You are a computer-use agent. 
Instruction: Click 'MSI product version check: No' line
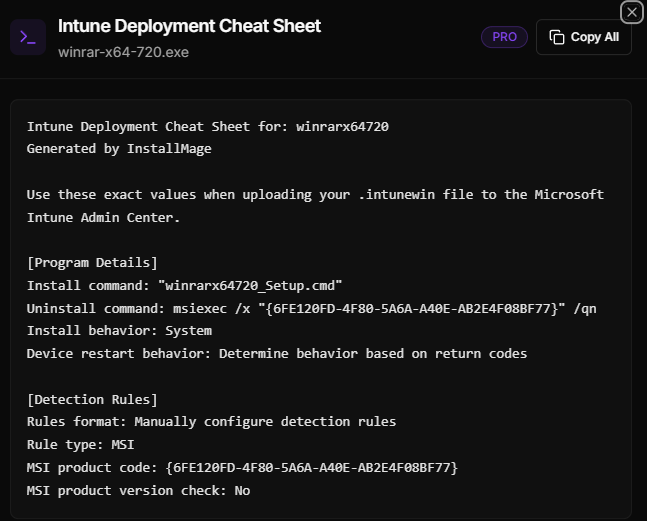(x=138, y=491)
